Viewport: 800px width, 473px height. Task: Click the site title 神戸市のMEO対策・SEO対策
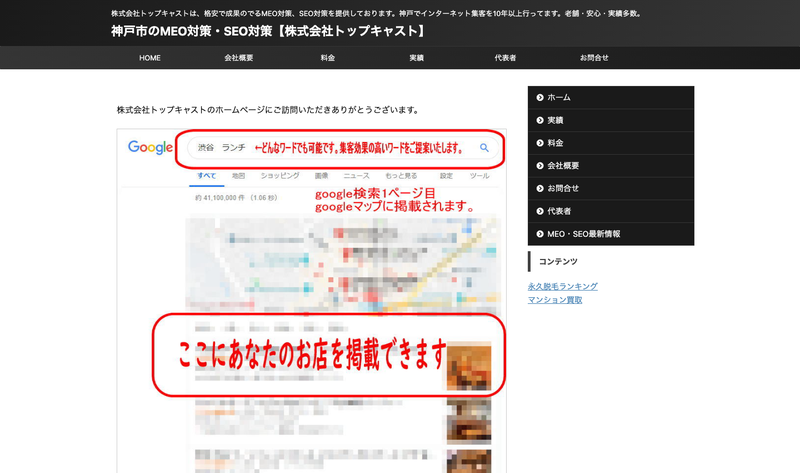pyautogui.click(x=268, y=31)
